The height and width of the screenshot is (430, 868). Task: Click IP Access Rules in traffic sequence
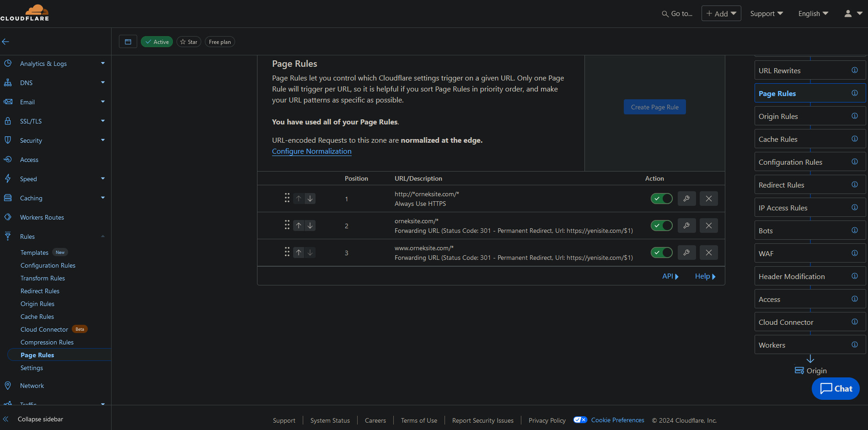[x=810, y=208]
